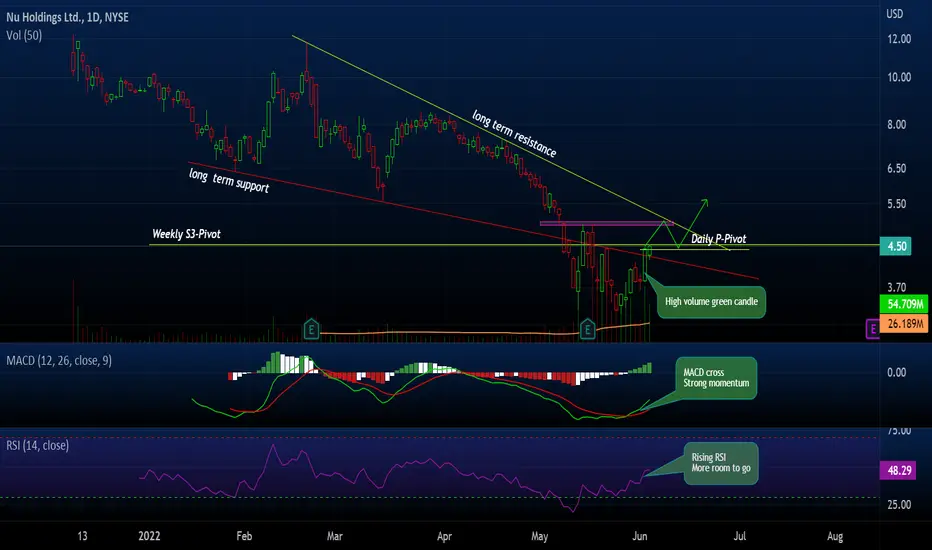Click the orange 26.189M volume average label
The height and width of the screenshot is (550, 932).
[x=903, y=323]
